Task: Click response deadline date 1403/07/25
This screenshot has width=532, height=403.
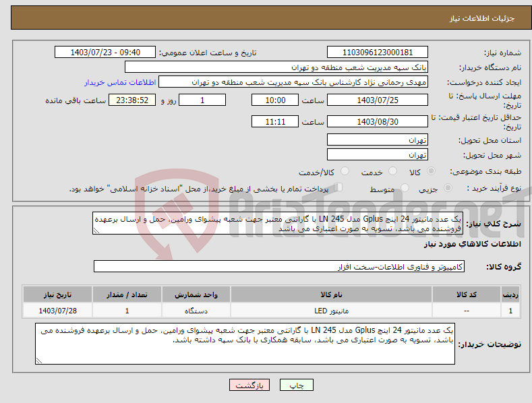Action: (x=378, y=100)
